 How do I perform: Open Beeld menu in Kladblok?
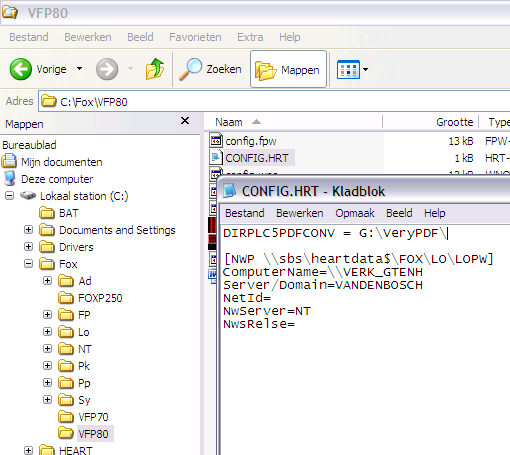(x=399, y=213)
